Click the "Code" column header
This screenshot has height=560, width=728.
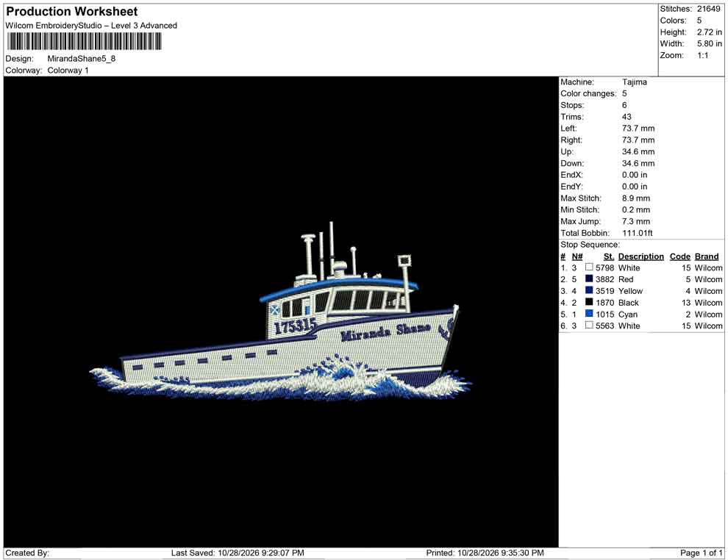point(679,256)
